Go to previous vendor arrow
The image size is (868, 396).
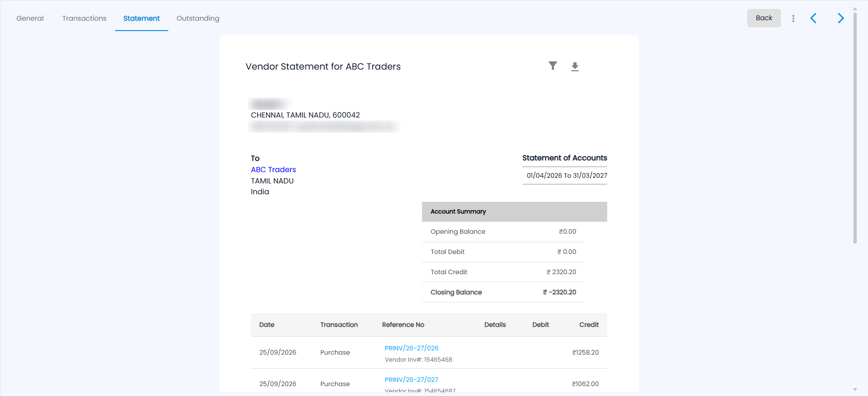tap(813, 18)
